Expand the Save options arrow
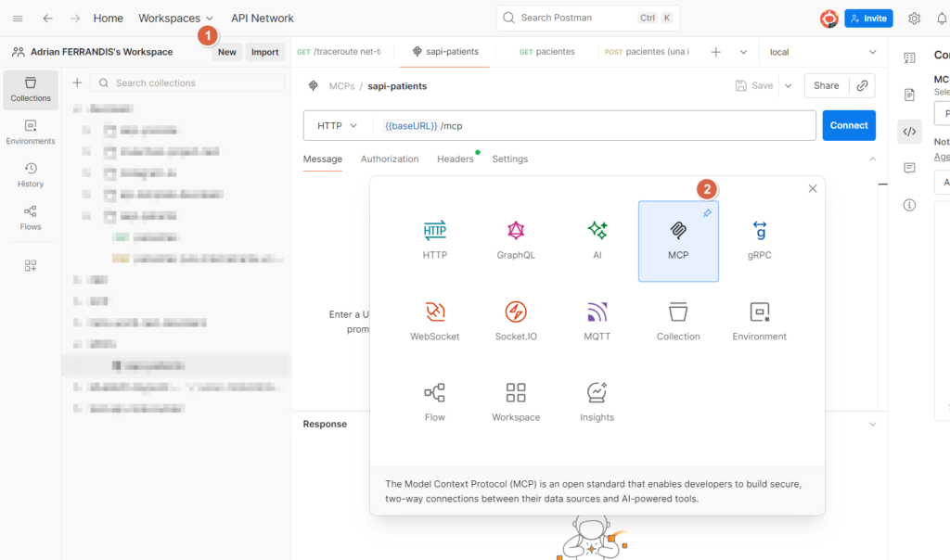The image size is (950, 560). pyautogui.click(x=789, y=86)
